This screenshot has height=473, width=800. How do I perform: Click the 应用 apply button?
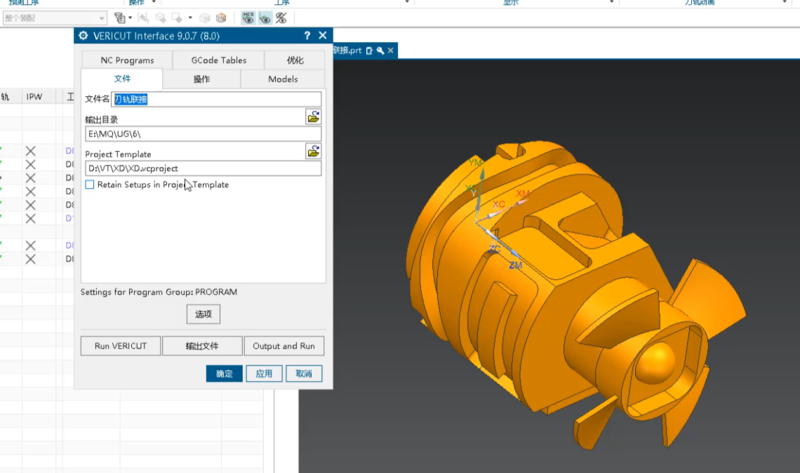tap(264, 374)
